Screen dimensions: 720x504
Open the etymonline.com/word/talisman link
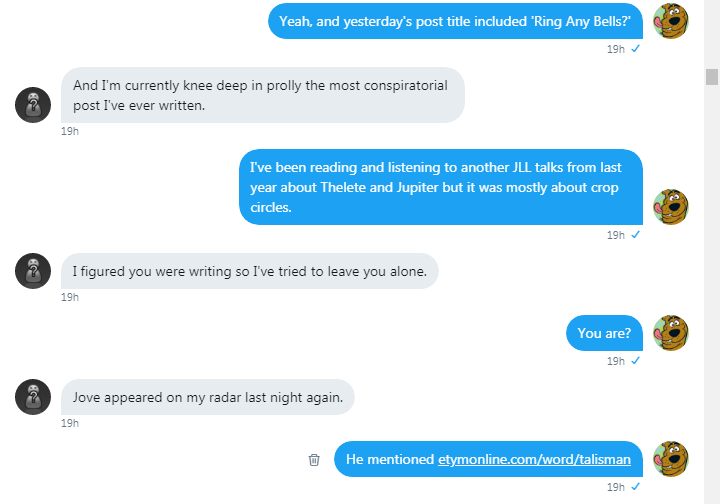click(534, 459)
